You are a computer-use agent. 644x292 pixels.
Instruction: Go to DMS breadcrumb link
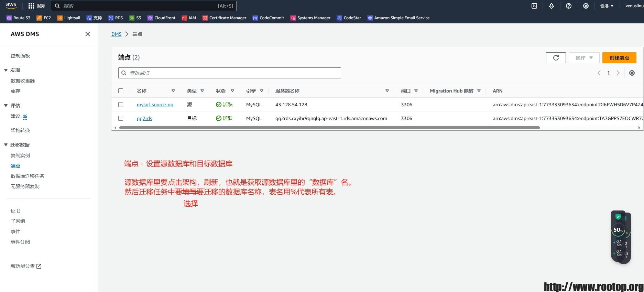116,34
